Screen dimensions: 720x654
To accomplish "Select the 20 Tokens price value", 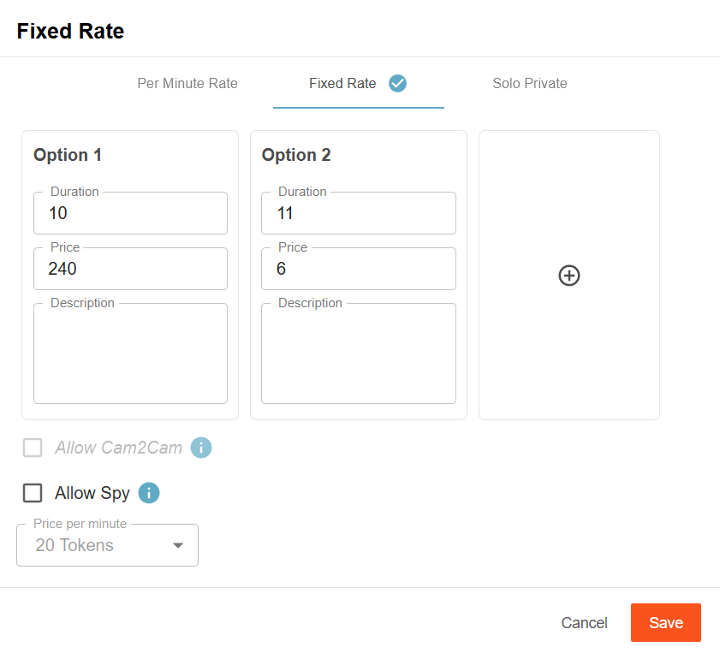I will [75, 545].
